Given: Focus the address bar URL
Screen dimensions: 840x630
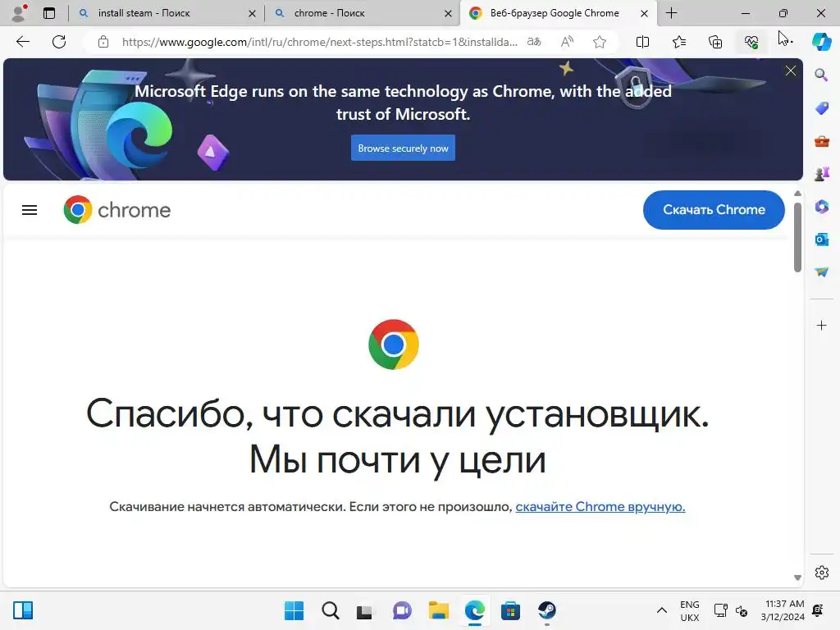Looking at the screenshot, I should tap(319, 42).
